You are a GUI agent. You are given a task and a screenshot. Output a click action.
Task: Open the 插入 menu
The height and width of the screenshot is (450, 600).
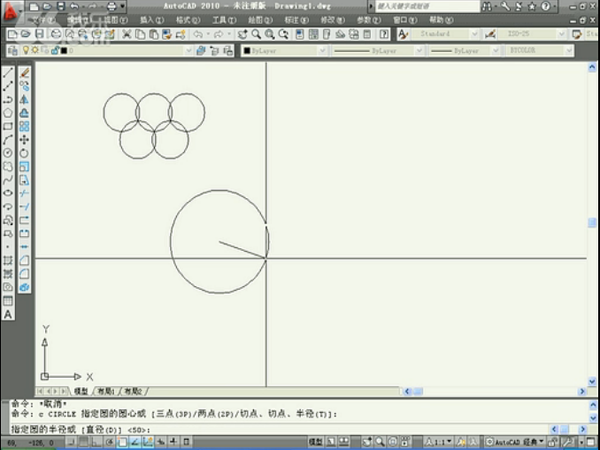152,20
